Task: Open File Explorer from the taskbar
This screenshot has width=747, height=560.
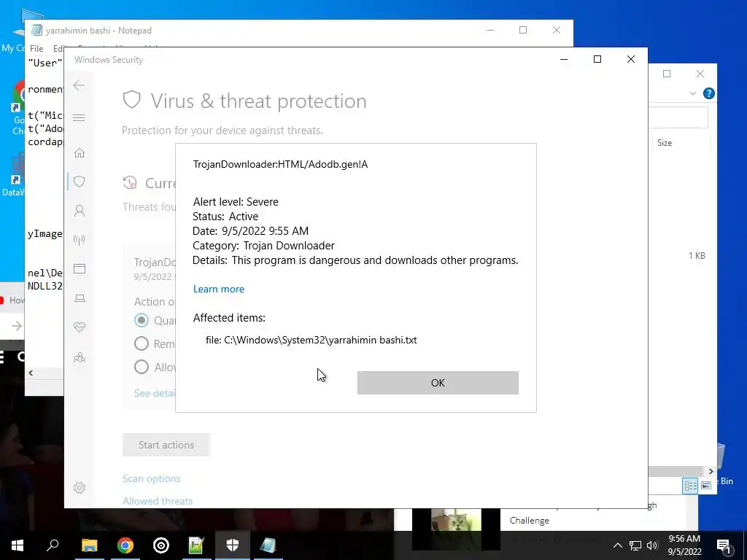Action: (x=89, y=545)
